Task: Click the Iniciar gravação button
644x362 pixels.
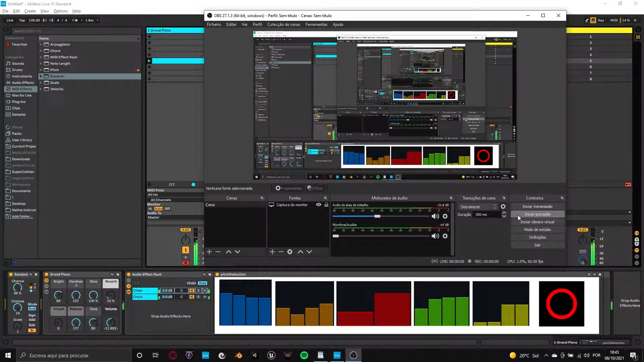Action: [537, 214]
